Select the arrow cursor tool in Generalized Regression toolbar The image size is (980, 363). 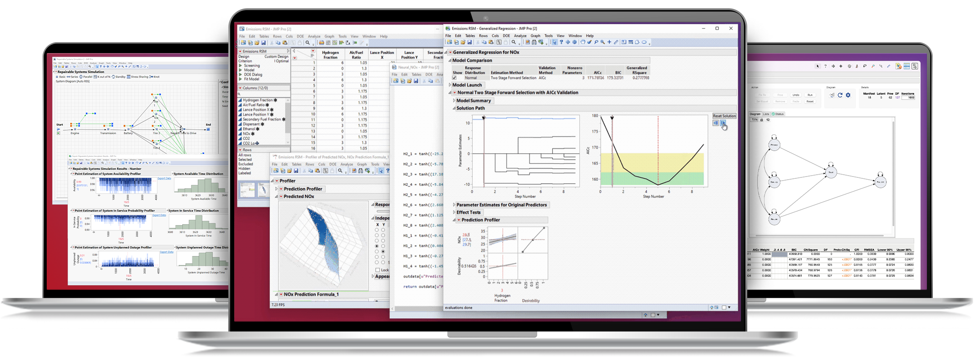coord(554,42)
